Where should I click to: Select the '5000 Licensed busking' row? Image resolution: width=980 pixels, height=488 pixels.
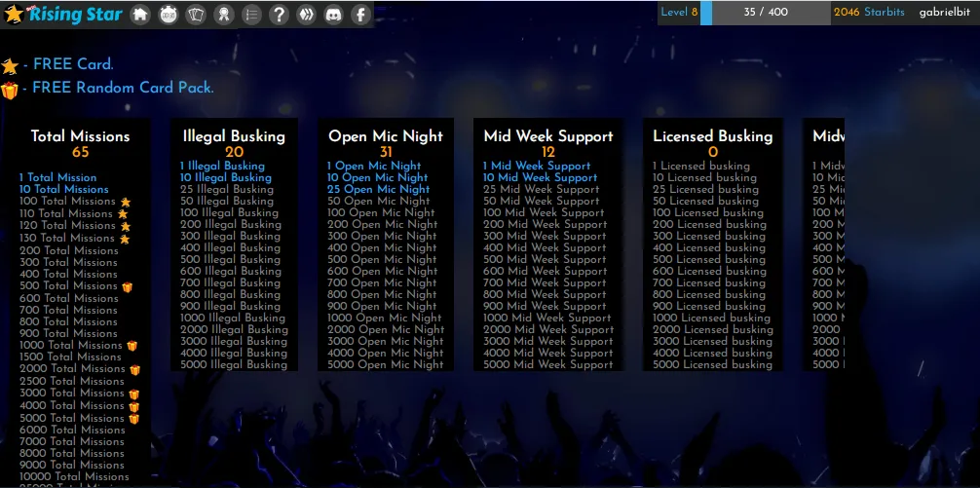(x=712, y=365)
